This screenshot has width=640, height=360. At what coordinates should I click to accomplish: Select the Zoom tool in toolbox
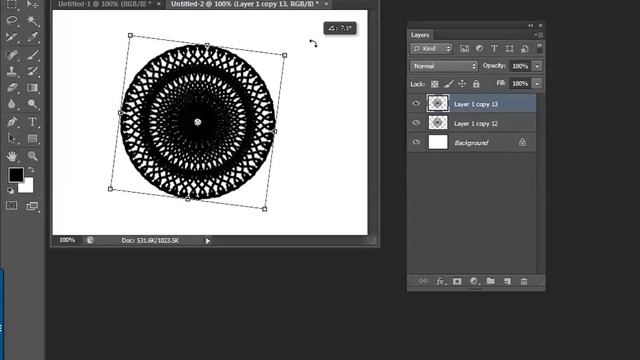point(33,156)
